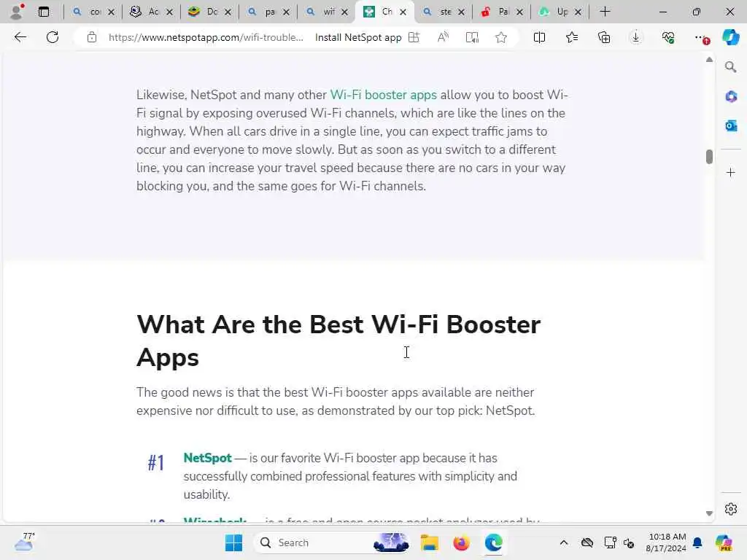Open the Outlook sidebar app

(731, 125)
